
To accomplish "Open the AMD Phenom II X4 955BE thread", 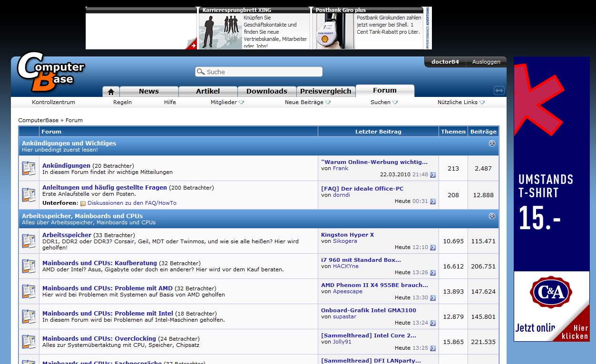I will (374, 285).
